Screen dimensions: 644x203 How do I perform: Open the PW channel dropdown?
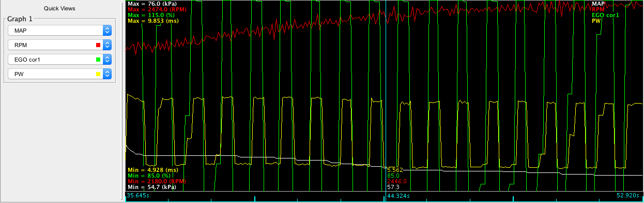[60, 74]
